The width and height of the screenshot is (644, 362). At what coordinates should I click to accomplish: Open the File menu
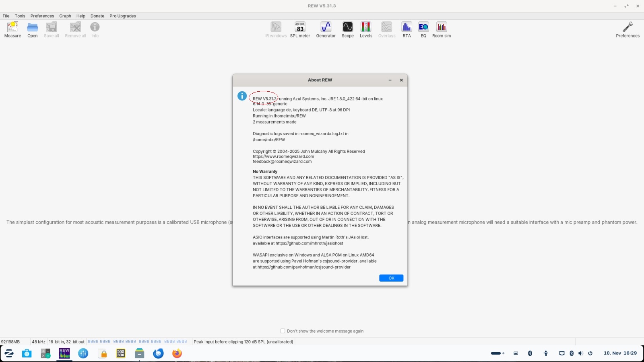tap(6, 16)
